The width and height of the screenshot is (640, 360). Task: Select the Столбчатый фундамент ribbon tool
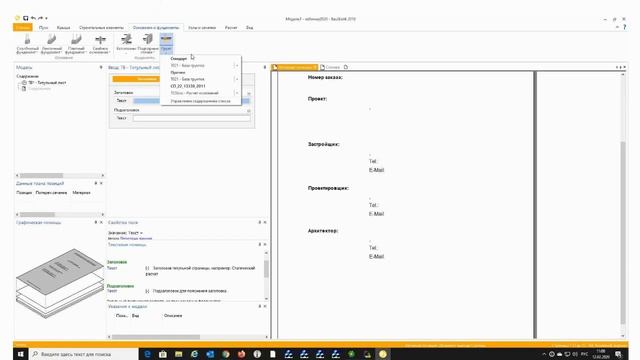(27, 44)
